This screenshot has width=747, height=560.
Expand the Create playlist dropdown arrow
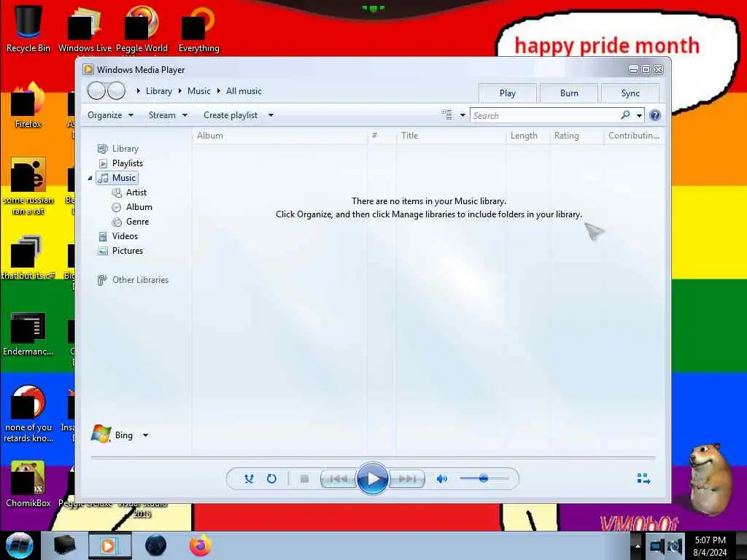[x=271, y=115]
